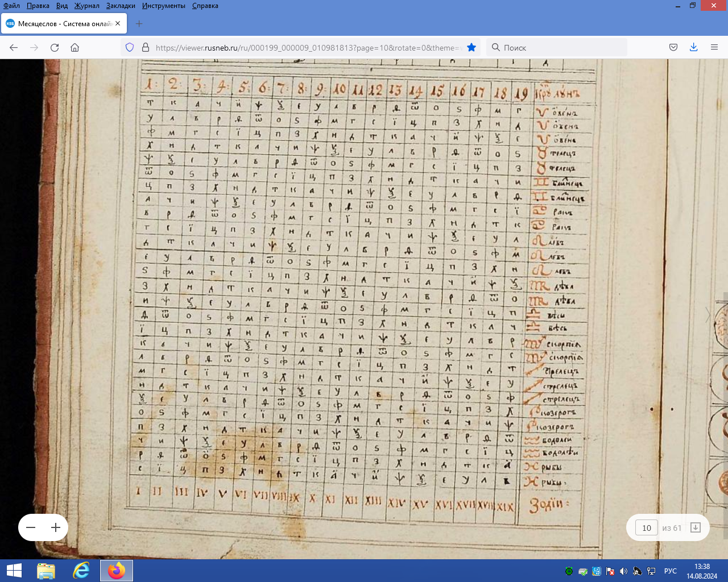Go back to previous page

click(x=14, y=48)
